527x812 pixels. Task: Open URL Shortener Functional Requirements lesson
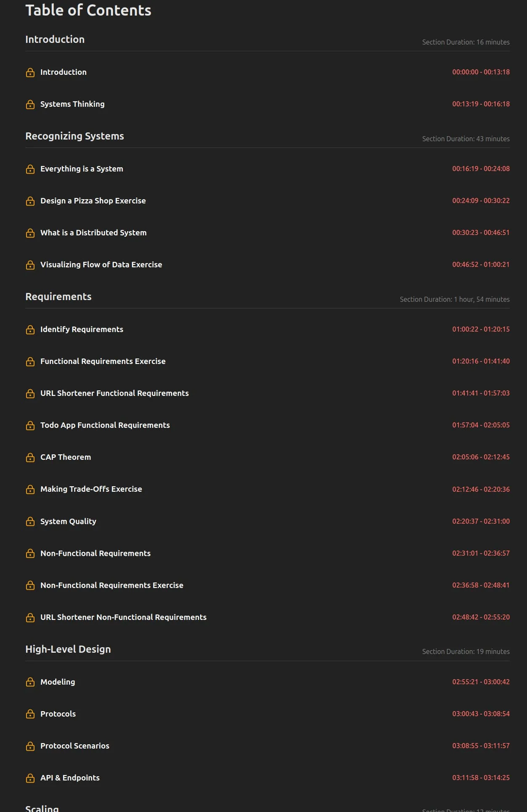pyautogui.click(x=114, y=393)
